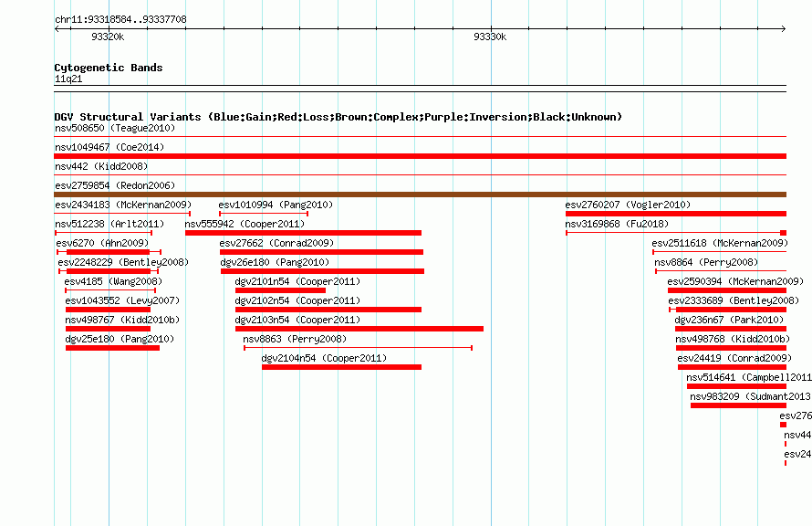Screen dimensions: 812x526
Task: Select the Cytogenetic Bands track title
Action: (x=109, y=68)
